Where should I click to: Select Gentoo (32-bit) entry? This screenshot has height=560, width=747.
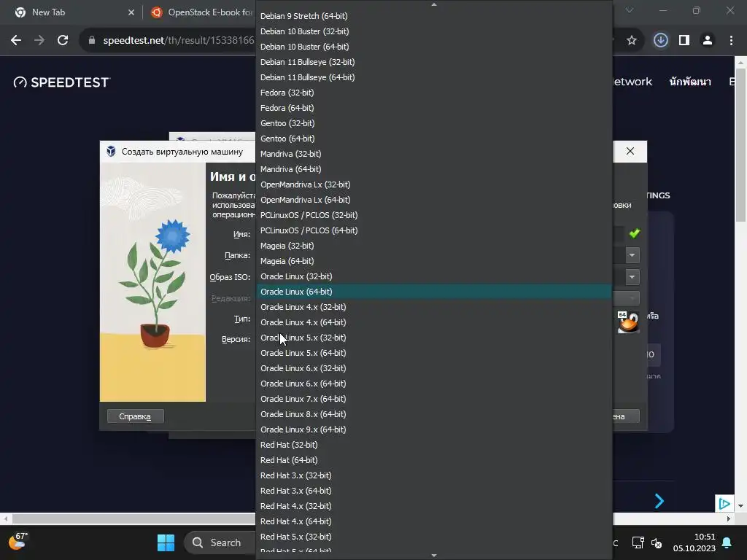click(434, 122)
